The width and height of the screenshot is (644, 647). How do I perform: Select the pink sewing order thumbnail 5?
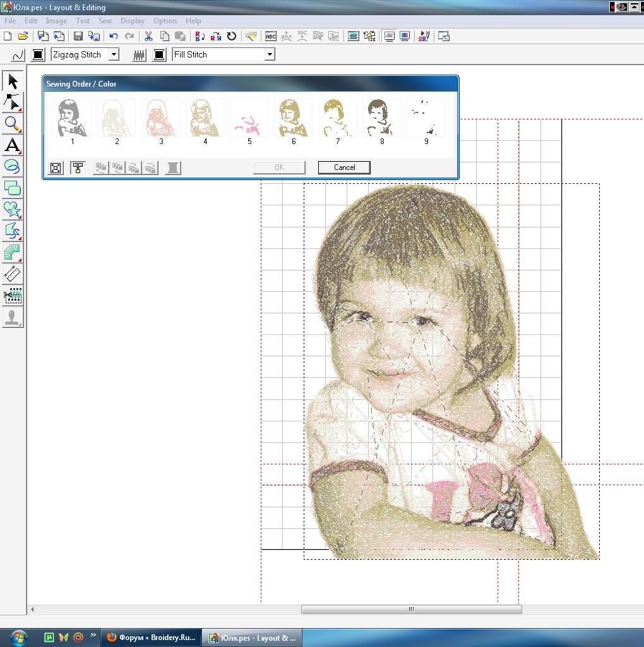(249, 119)
